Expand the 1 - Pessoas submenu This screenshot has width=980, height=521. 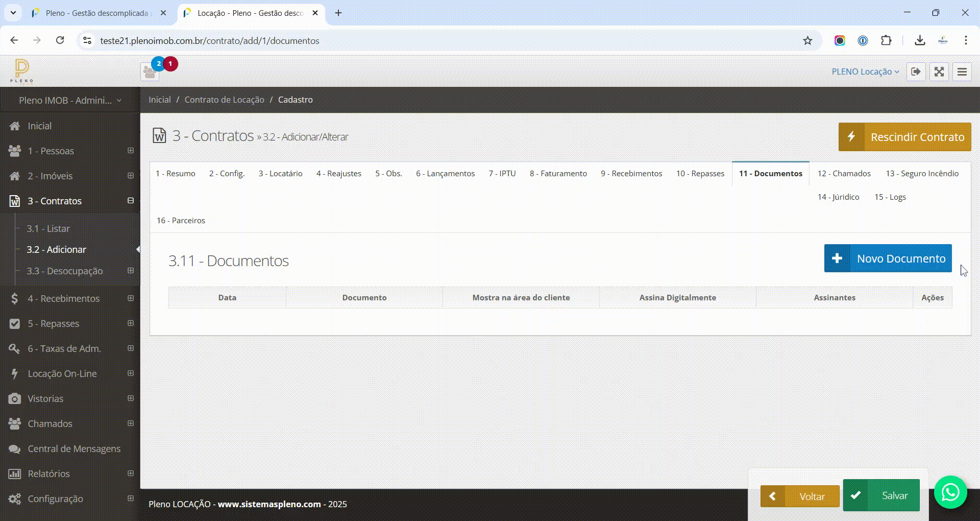(131, 151)
